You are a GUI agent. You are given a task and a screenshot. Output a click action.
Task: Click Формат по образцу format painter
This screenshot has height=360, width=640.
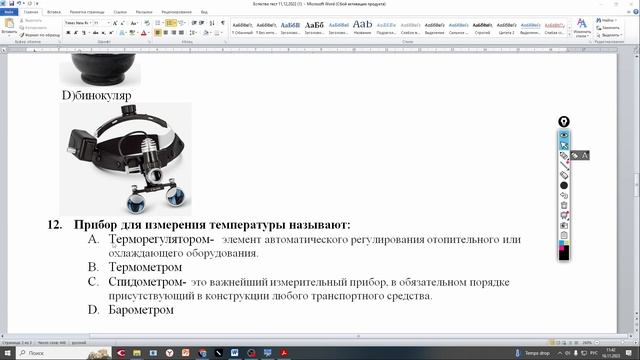pyautogui.click(x=40, y=35)
